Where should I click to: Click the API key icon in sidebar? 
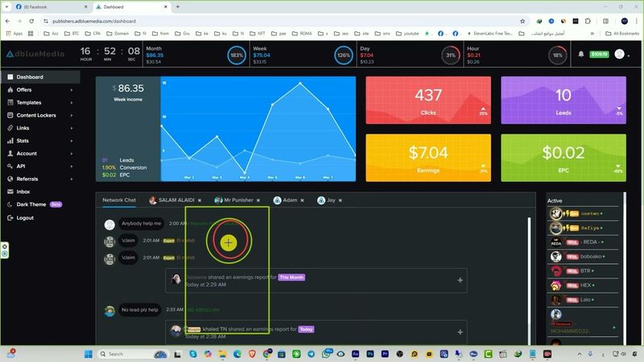point(10,166)
